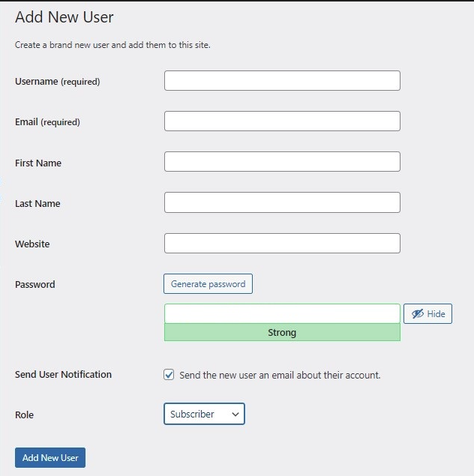Click the Password label

click(x=35, y=284)
